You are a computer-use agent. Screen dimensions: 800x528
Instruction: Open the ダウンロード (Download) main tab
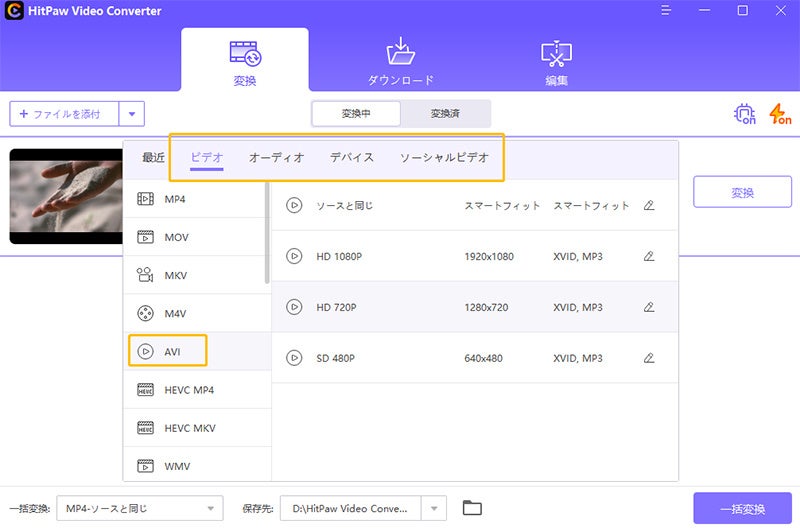coord(401,62)
